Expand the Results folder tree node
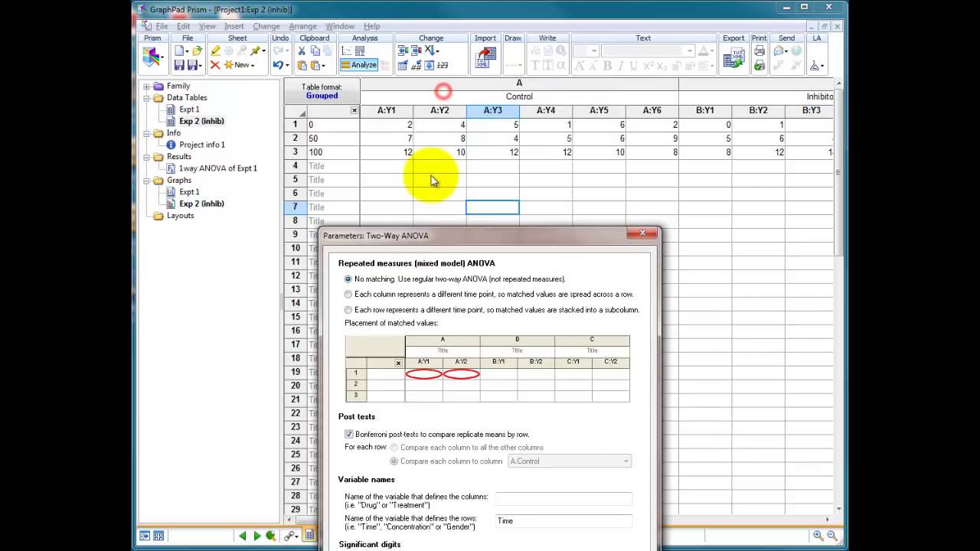The height and width of the screenshot is (551, 980). click(145, 157)
